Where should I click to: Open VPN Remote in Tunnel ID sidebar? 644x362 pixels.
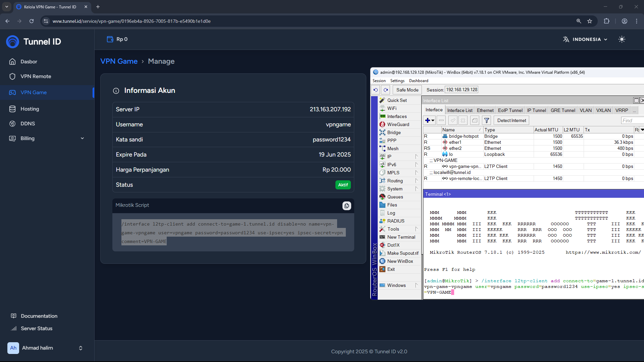(x=36, y=76)
